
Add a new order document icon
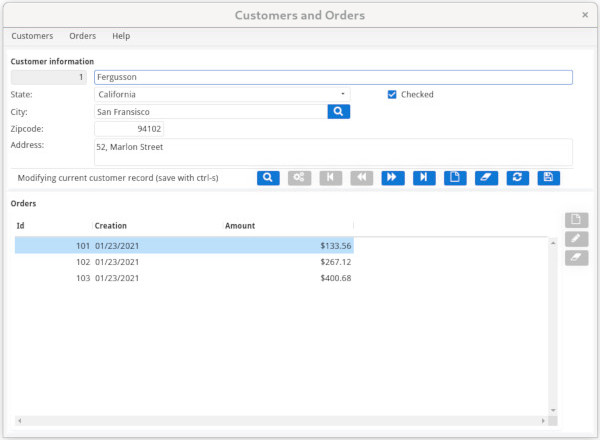pos(576,220)
